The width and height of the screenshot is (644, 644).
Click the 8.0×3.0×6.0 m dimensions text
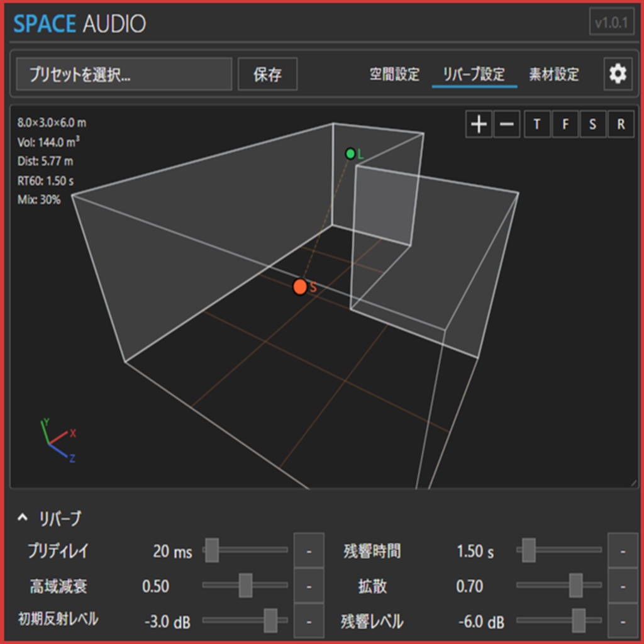pos(52,123)
